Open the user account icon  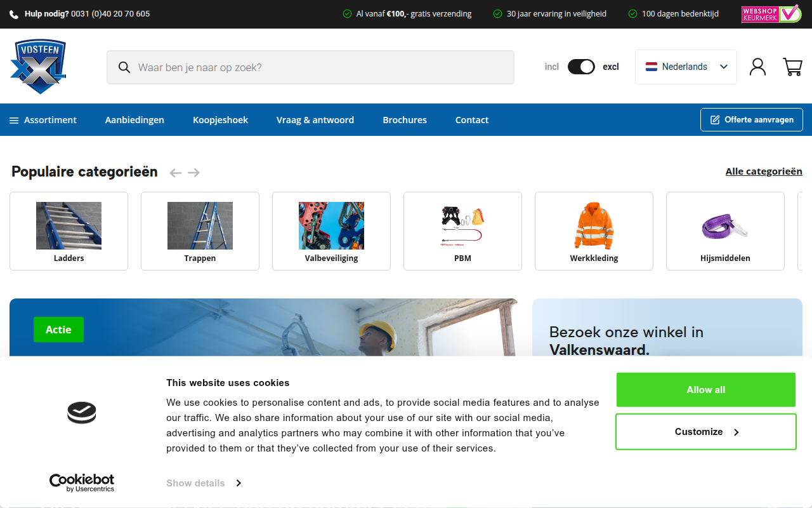[757, 67]
